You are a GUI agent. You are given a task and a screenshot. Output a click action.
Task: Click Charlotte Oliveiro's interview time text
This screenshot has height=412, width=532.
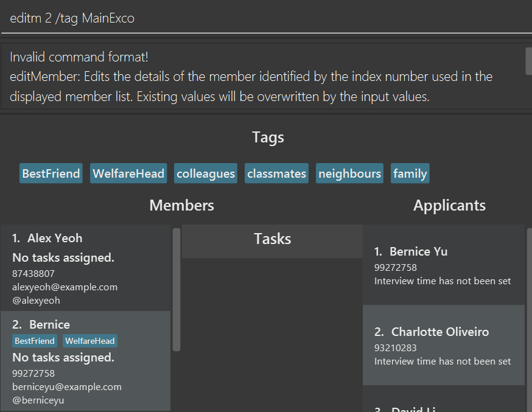tap(443, 361)
